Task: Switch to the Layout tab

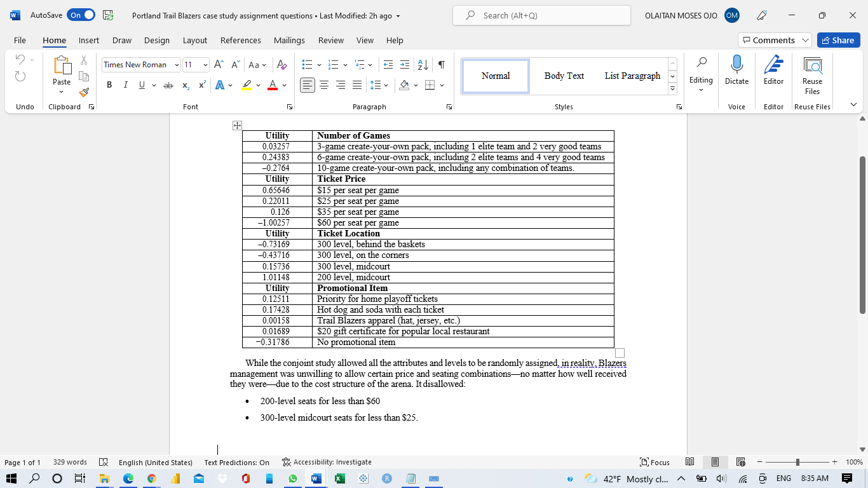Action: coord(194,40)
